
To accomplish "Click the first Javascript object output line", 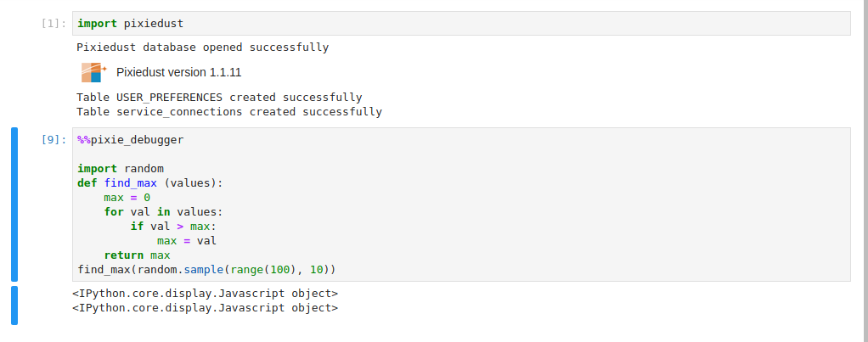I will pyautogui.click(x=205, y=293).
